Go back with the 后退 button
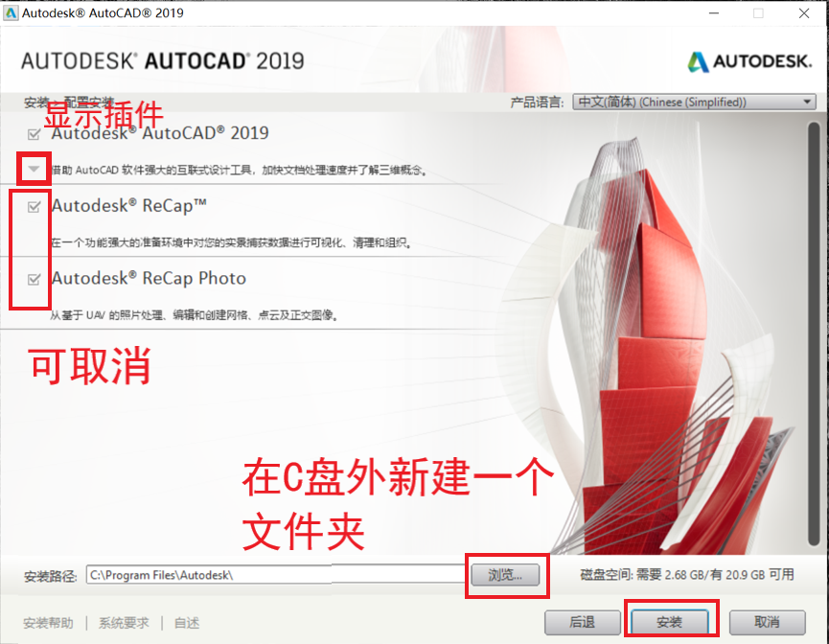 (x=582, y=622)
